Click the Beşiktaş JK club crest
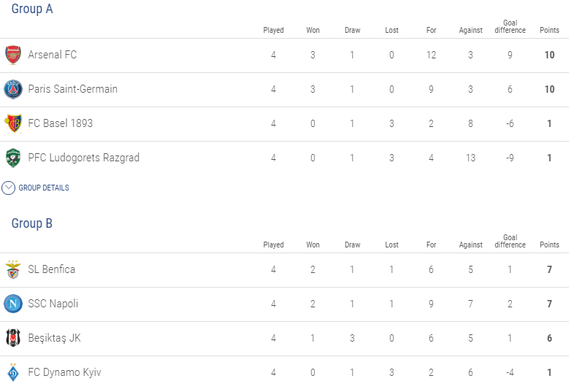The height and width of the screenshot is (392, 585). click(13, 338)
